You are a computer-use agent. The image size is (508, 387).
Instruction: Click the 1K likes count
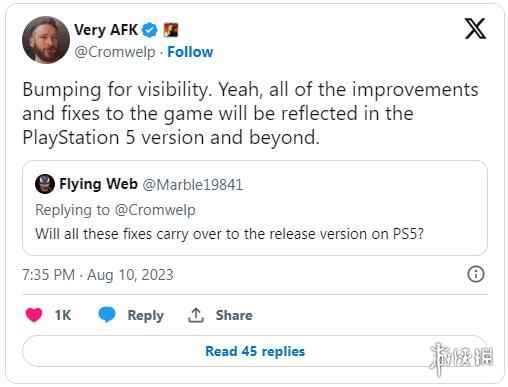63,315
